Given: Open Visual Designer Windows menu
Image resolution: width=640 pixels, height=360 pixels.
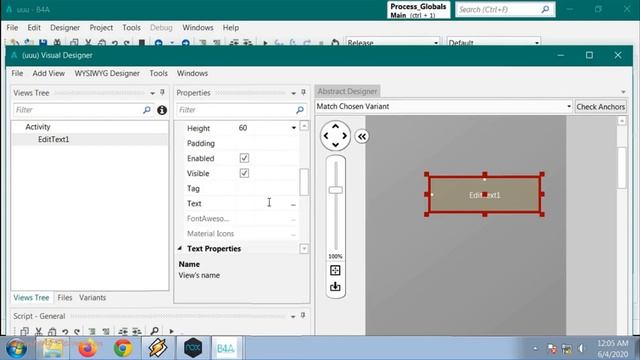Looking at the screenshot, I should click(x=192, y=73).
